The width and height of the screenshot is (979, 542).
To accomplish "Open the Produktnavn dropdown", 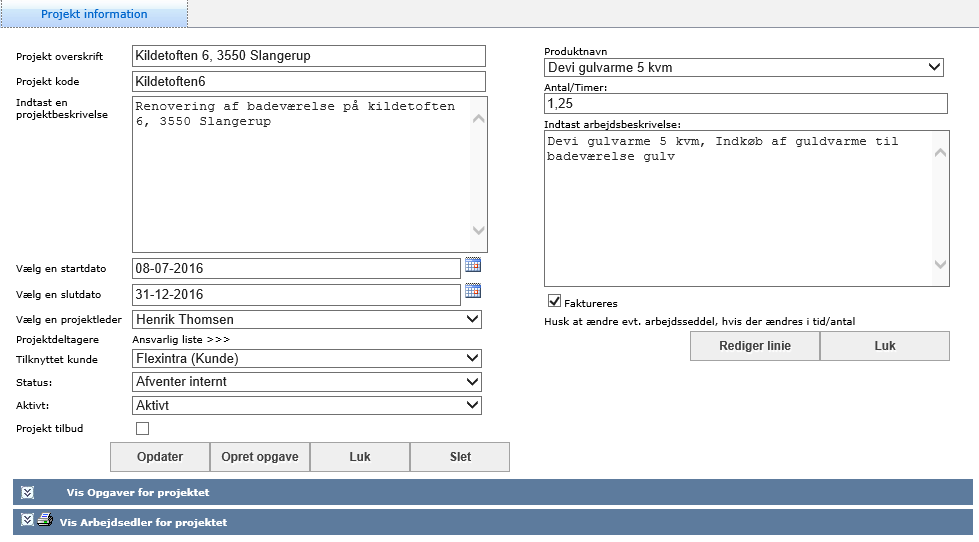I will point(744,67).
